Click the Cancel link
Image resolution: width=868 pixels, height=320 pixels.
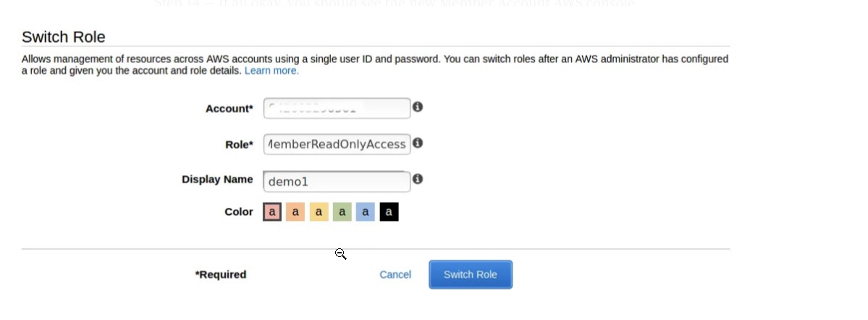[395, 274]
